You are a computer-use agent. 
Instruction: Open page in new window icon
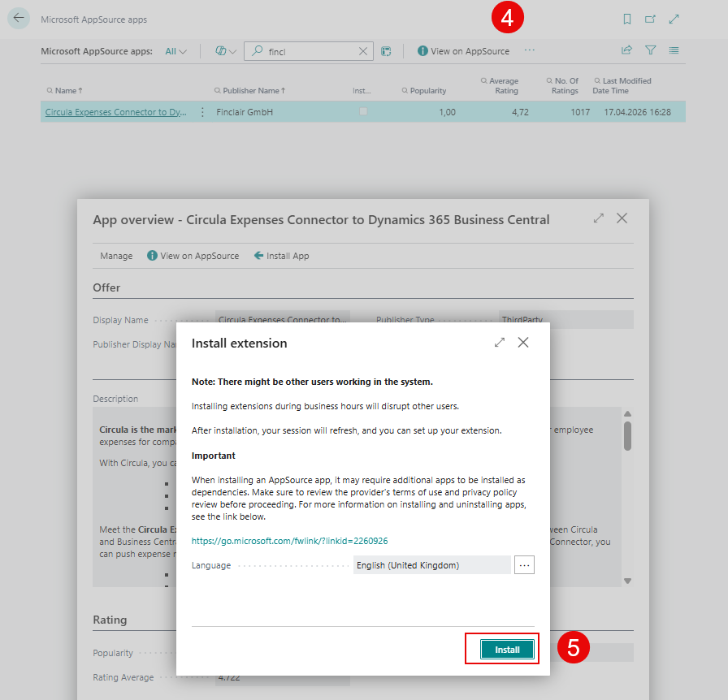pyautogui.click(x=650, y=19)
